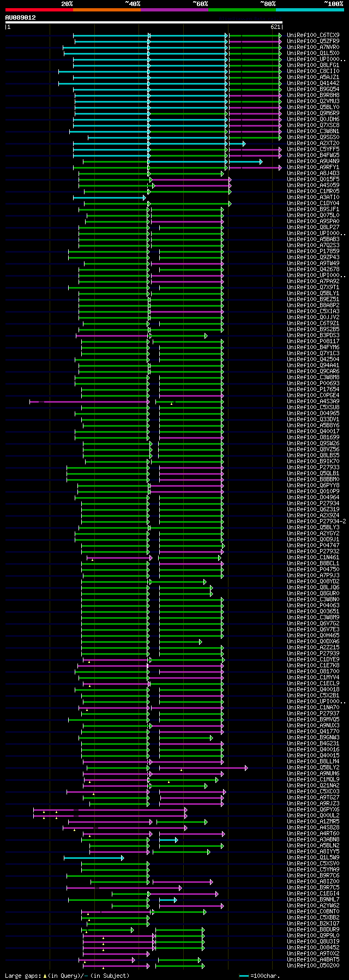Screen dimensions: 349x980
Task: Click the red ~20% identity color swatch
Action: [39, 10]
